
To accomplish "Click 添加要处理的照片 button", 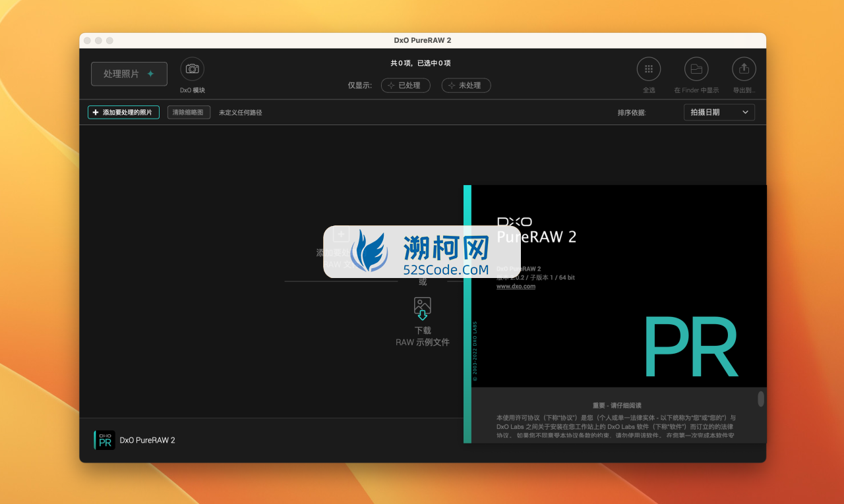I will [123, 113].
